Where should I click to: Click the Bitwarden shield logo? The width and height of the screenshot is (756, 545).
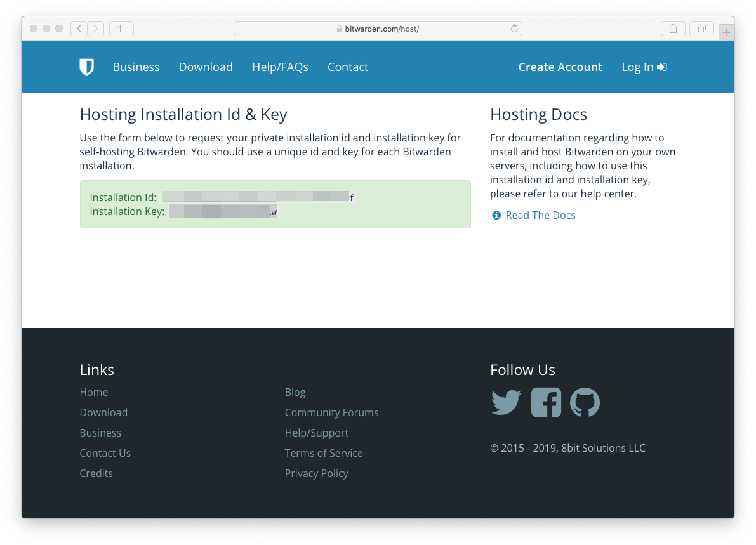tap(87, 67)
